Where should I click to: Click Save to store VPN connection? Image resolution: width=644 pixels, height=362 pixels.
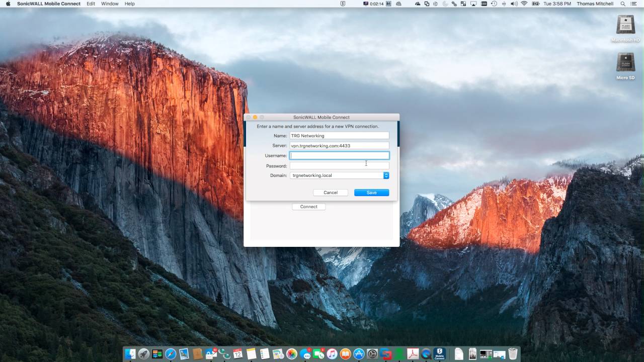(x=371, y=193)
